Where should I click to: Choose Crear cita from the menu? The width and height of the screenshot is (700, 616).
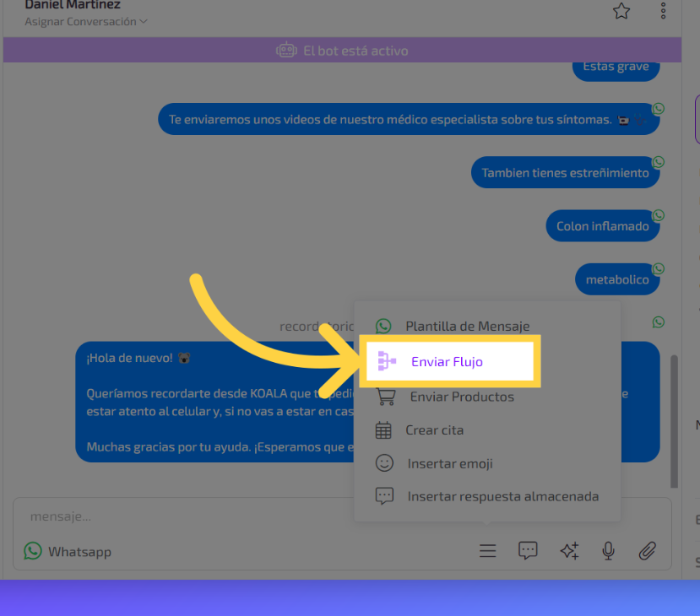click(434, 430)
